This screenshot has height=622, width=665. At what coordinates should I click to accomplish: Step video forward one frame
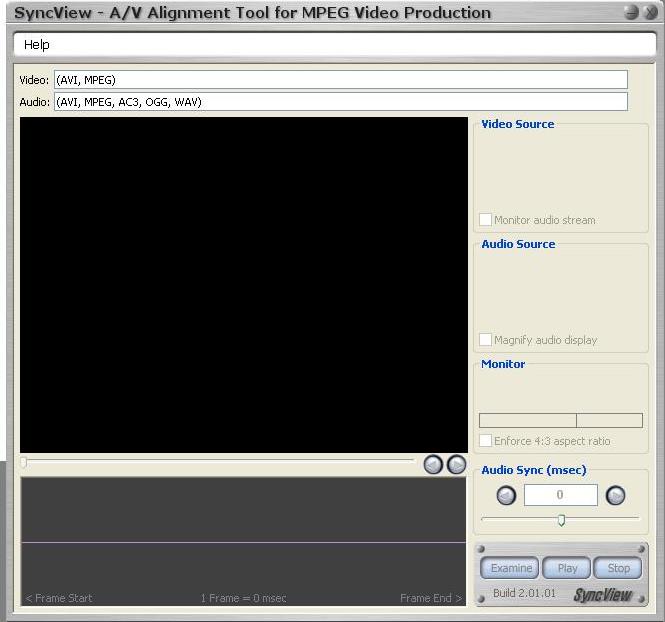(x=457, y=465)
